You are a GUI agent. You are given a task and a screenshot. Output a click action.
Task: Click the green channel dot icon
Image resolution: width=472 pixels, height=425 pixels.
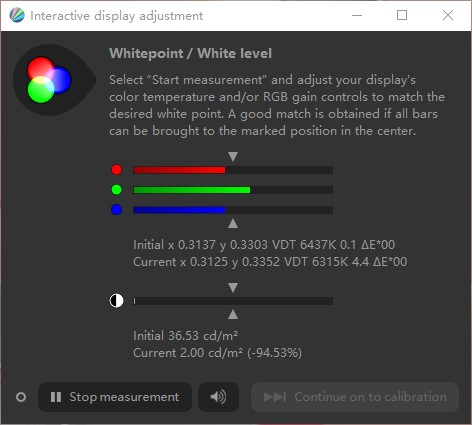117,190
